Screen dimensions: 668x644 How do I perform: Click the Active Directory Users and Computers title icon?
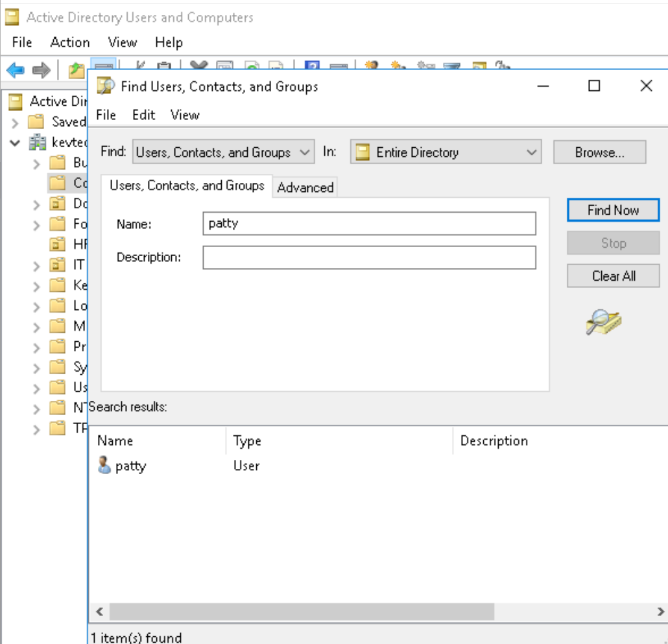pyautogui.click(x=12, y=17)
